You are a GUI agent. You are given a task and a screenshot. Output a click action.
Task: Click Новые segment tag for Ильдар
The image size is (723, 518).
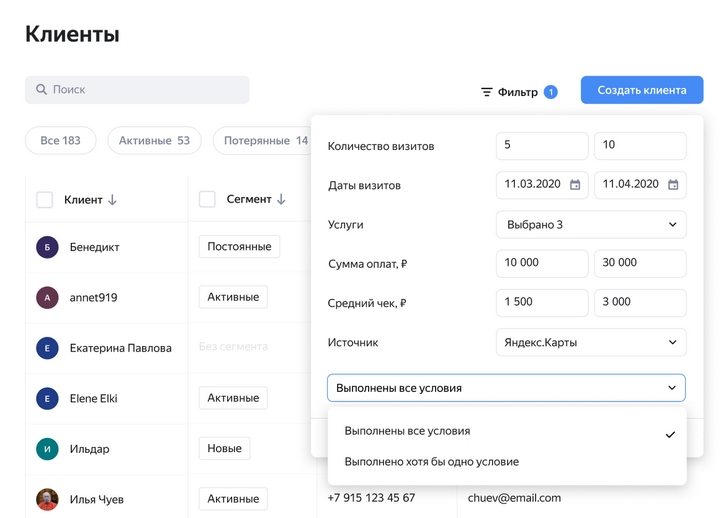tap(224, 448)
